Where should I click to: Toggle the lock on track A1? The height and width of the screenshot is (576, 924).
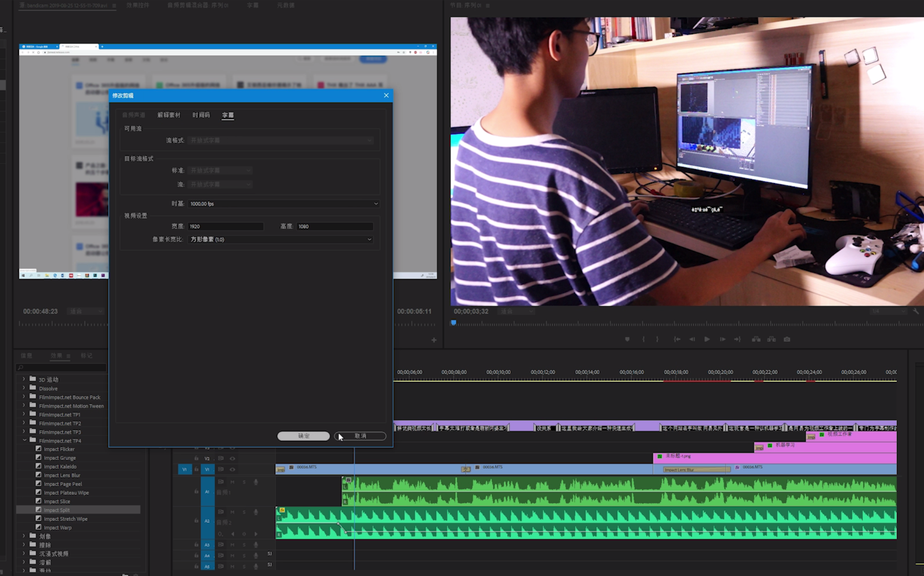click(196, 491)
